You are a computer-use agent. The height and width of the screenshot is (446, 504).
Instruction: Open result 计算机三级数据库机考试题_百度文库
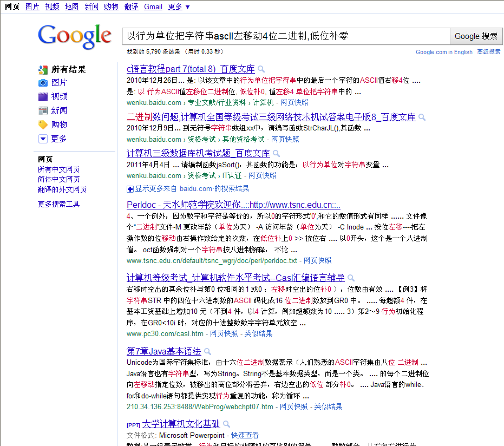[x=198, y=153]
